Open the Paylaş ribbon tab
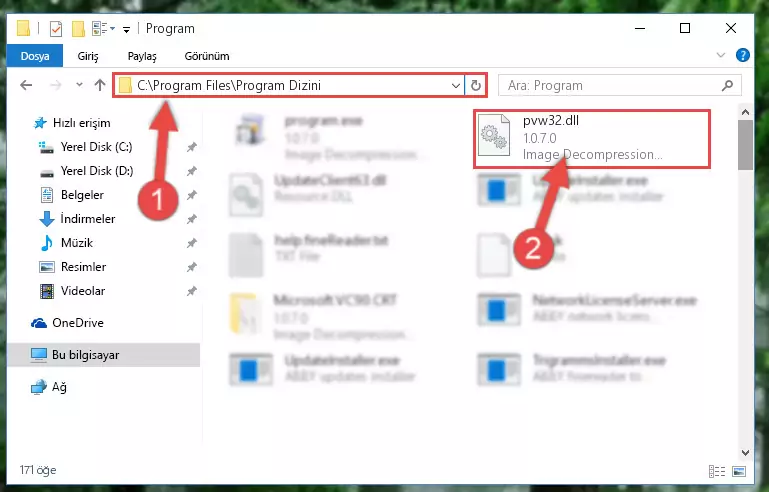Image resolution: width=769 pixels, height=492 pixels. (142, 56)
